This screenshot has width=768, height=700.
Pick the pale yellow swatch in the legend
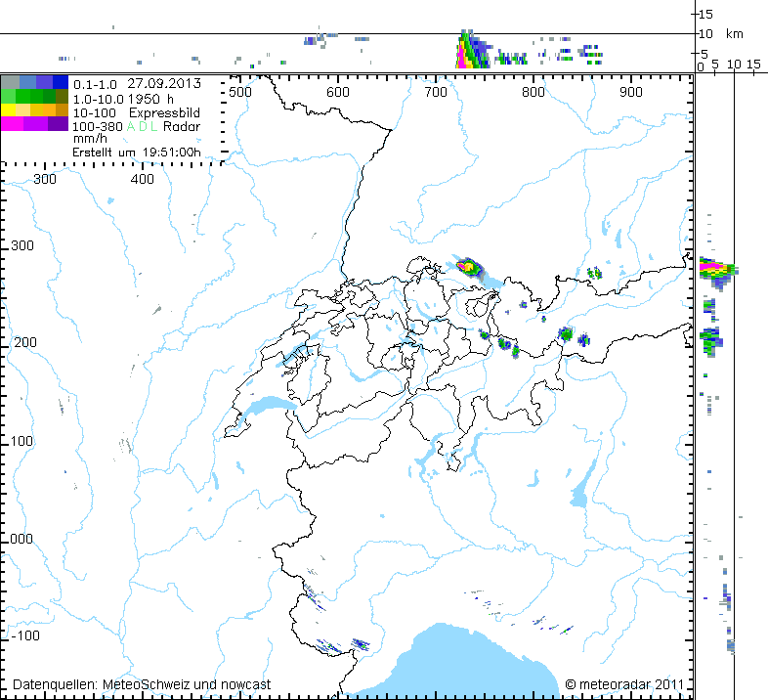click(22, 109)
